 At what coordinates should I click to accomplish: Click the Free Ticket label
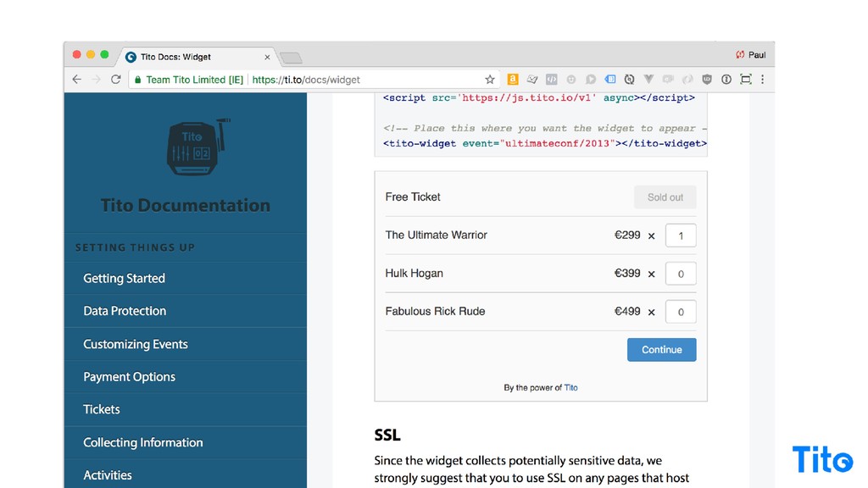click(413, 197)
